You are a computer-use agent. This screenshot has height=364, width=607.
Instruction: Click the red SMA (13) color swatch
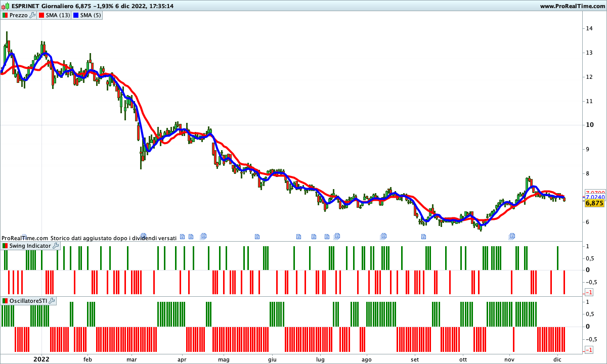tap(42, 15)
